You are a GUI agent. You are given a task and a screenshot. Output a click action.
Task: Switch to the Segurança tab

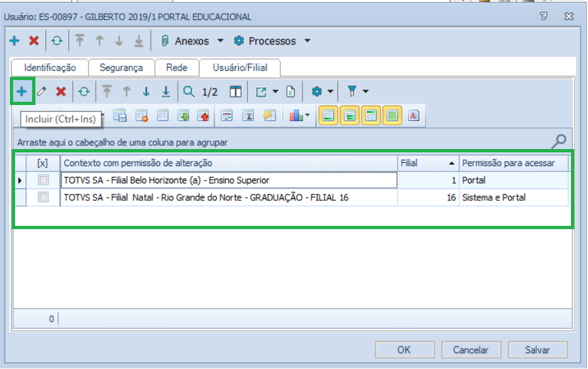121,68
